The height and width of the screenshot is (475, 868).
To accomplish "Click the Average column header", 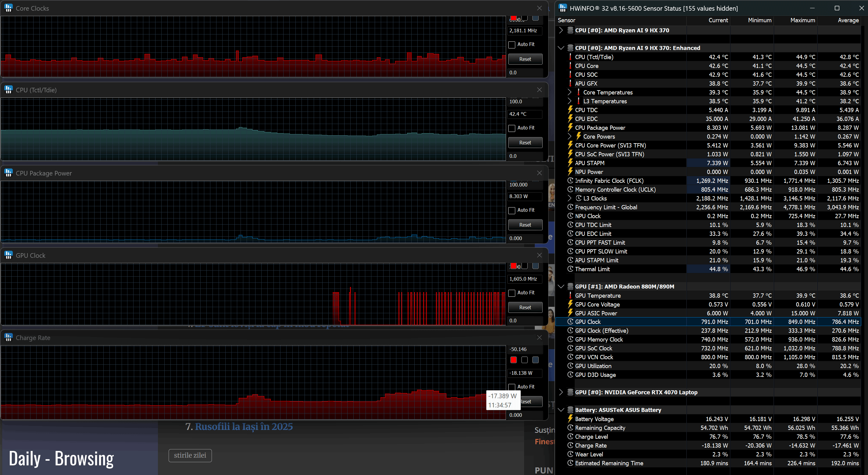I will [x=839, y=20].
